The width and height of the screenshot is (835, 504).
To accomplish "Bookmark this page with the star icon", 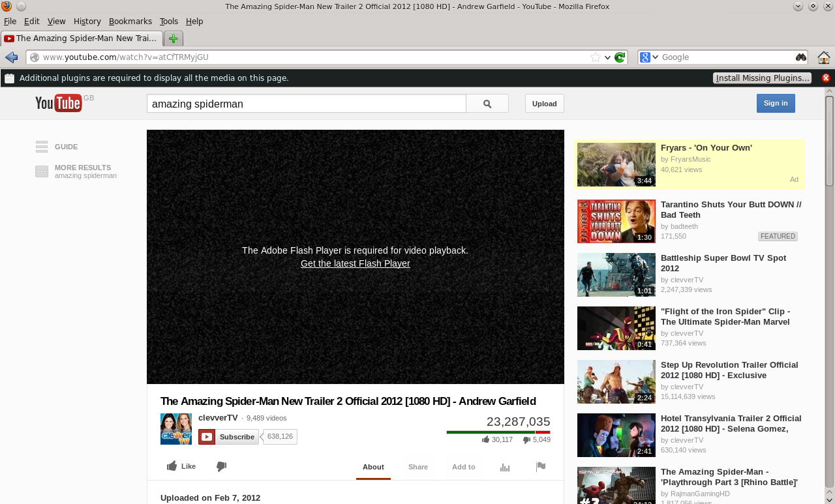I will click(595, 57).
